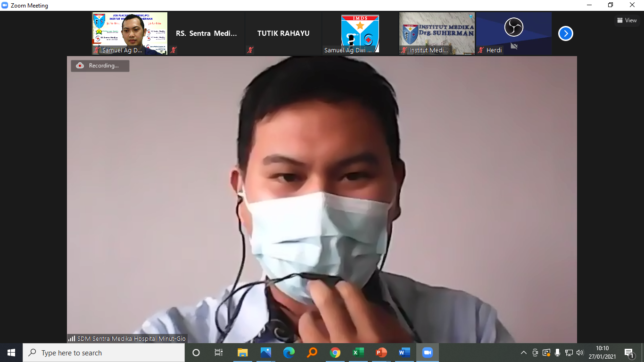Expand the hidden system tray icons
Screen dimensions: 644x362
pos(523,353)
